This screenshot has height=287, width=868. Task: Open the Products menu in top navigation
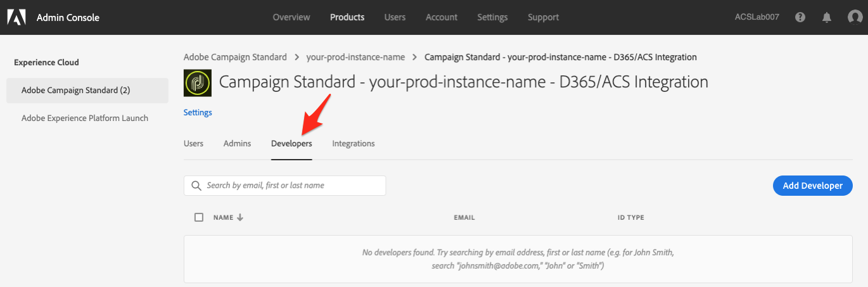point(347,17)
